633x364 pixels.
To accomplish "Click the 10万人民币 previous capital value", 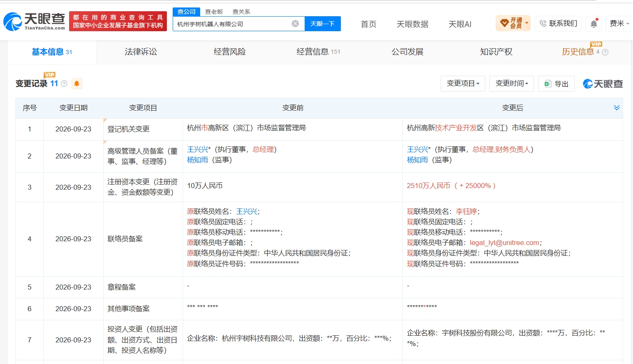I will 205,186.
